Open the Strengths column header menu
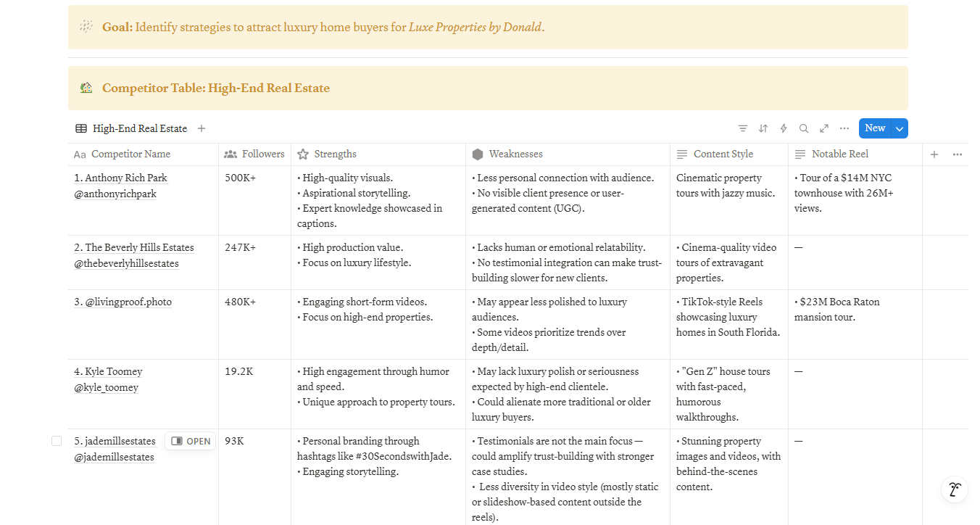980x525 pixels. (378, 154)
